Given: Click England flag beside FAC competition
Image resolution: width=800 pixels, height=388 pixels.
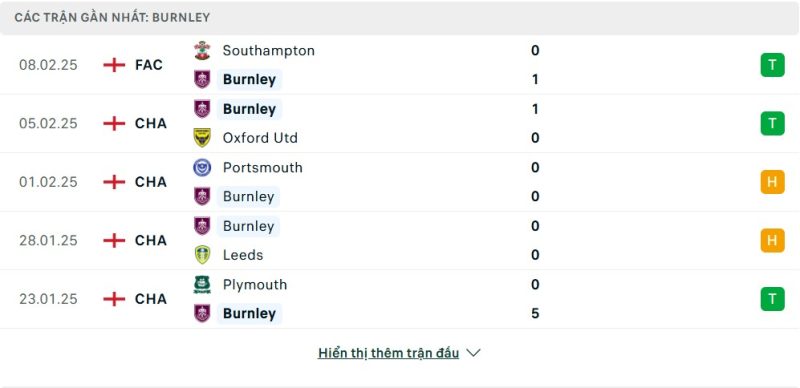Looking at the screenshot, I should pos(114,65).
